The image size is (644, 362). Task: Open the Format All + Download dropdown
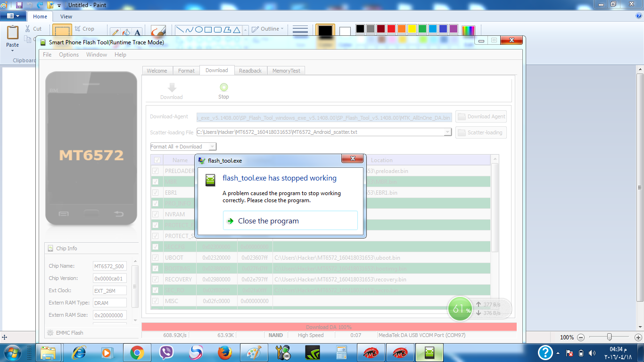pos(183,147)
